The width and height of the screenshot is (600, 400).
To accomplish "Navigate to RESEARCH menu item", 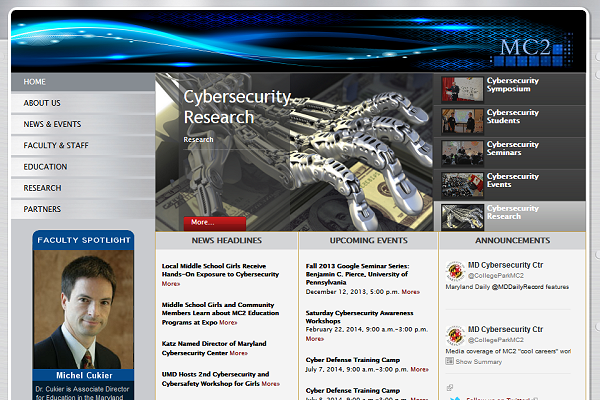I will (83, 188).
